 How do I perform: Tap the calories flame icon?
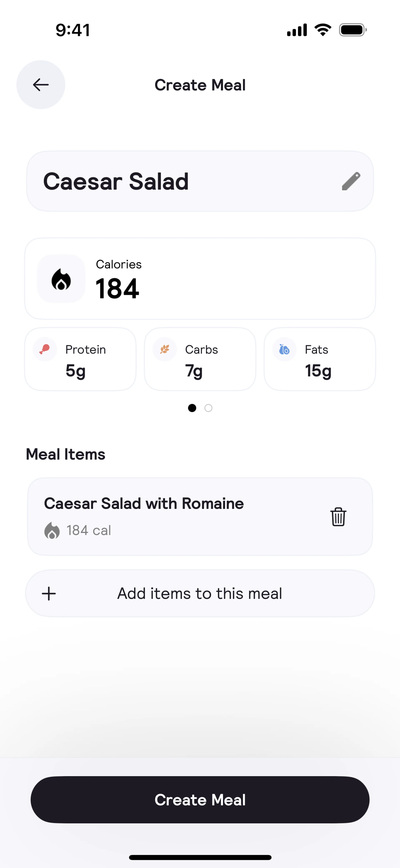pyautogui.click(x=61, y=279)
